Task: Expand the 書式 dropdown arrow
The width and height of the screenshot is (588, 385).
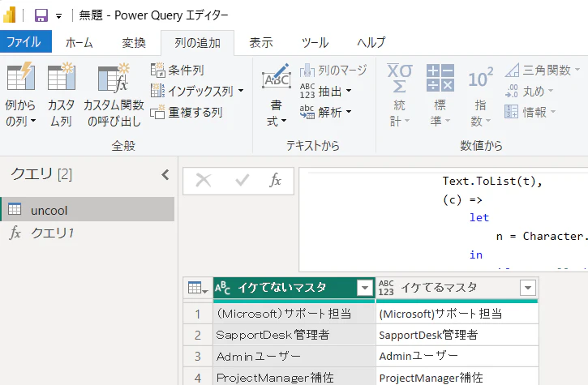Action: (x=284, y=121)
